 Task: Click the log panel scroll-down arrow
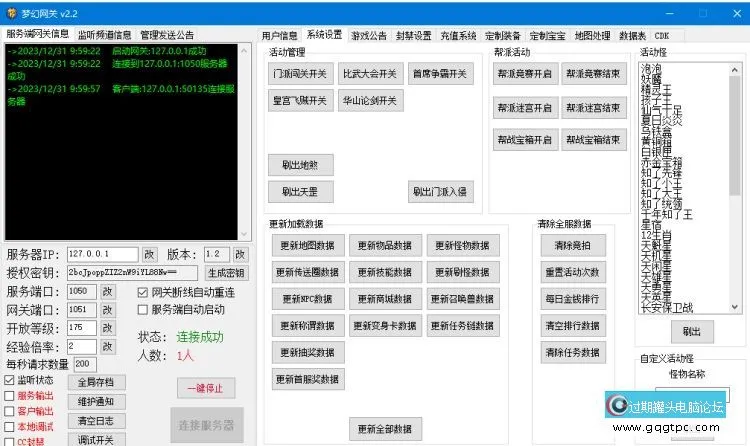click(244, 234)
